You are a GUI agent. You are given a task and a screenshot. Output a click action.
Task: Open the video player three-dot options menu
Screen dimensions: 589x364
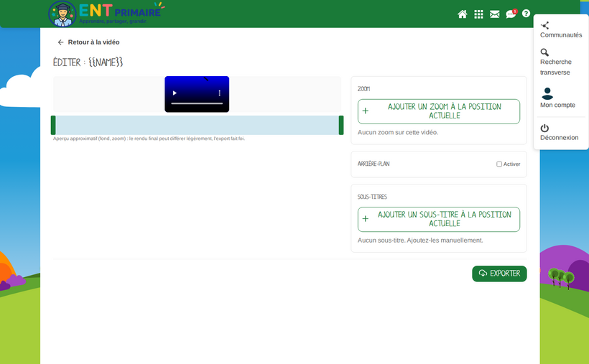(x=219, y=93)
